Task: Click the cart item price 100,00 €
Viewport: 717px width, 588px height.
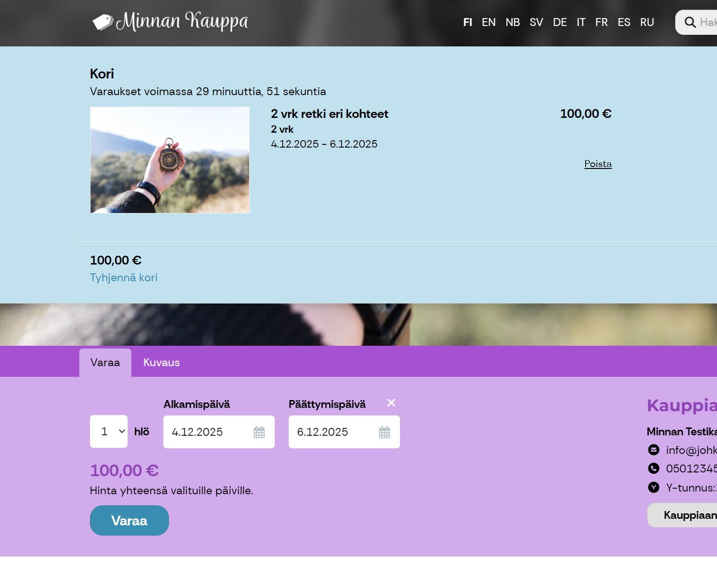Action: click(586, 114)
